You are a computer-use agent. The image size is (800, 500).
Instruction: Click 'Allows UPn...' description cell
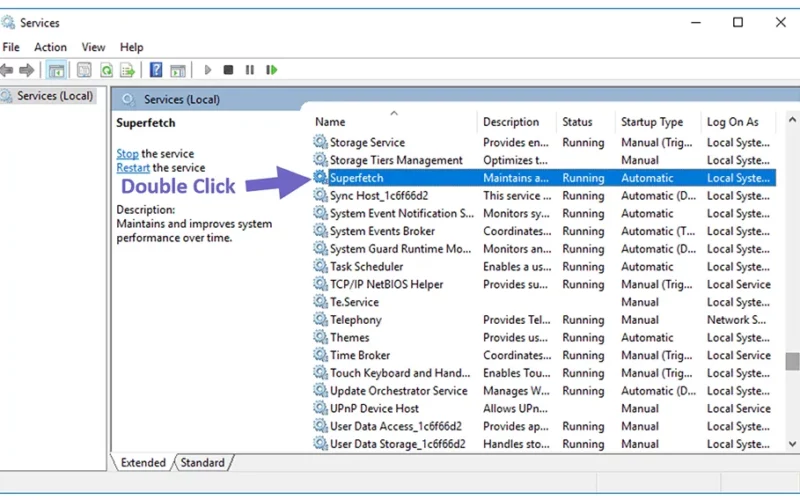click(x=515, y=408)
